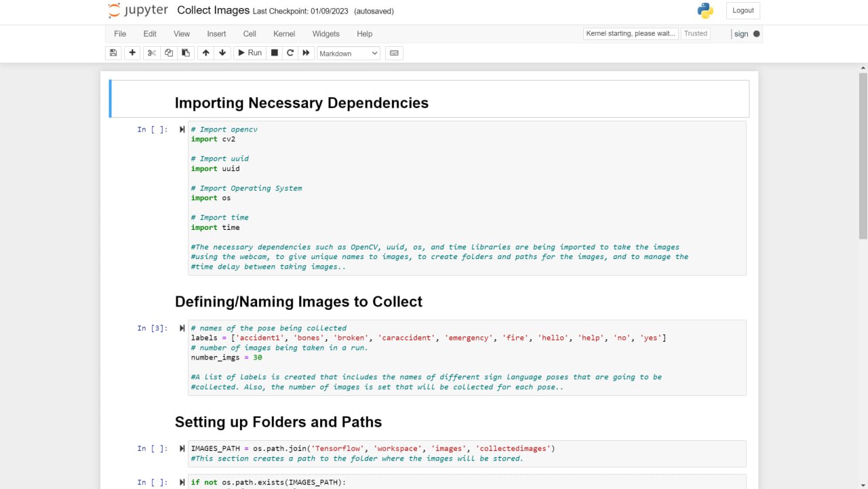Viewport: 868px width, 489px height.
Task: Click the notebook title 'Collect Images' to rename
Action: pos(213,10)
